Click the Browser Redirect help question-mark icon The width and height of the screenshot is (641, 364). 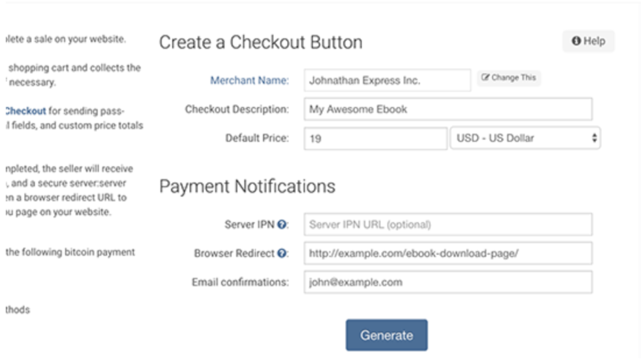point(282,254)
